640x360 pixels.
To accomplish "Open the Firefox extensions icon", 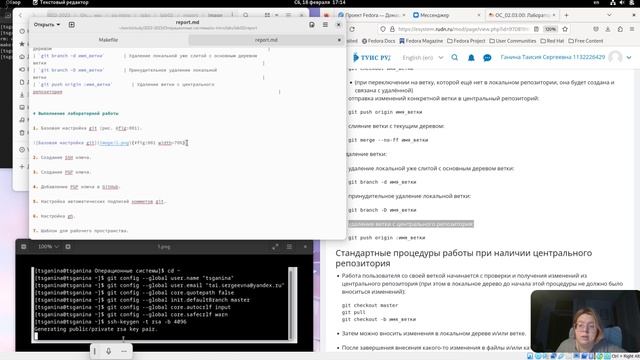I will 620,29.
